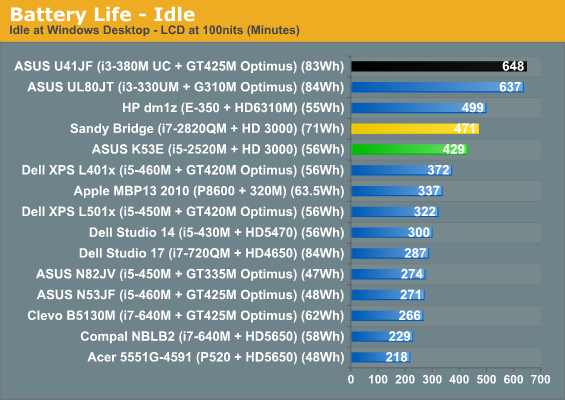Screen dimensions: 565x400
Task: Select the ASUS K53E (i5-2520M) label
Action: coord(218,150)
